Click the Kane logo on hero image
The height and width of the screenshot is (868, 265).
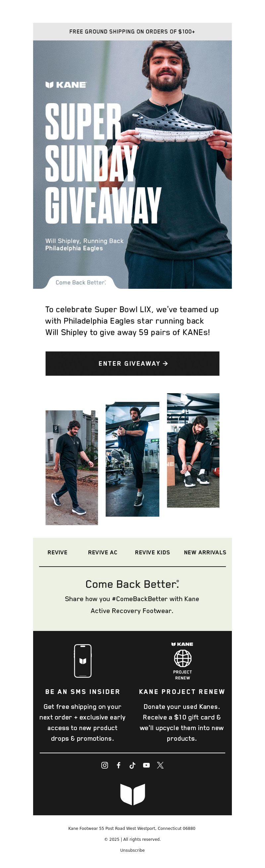click(x=66, y=85)
